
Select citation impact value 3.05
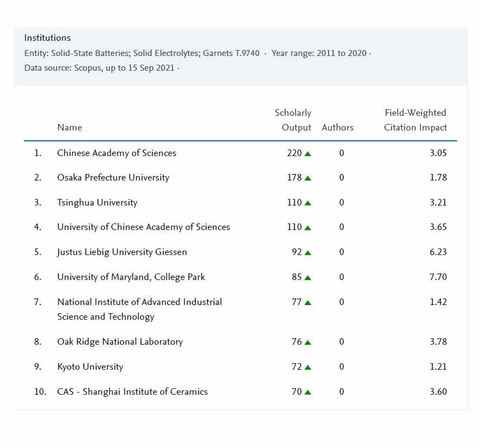point(439,153)
